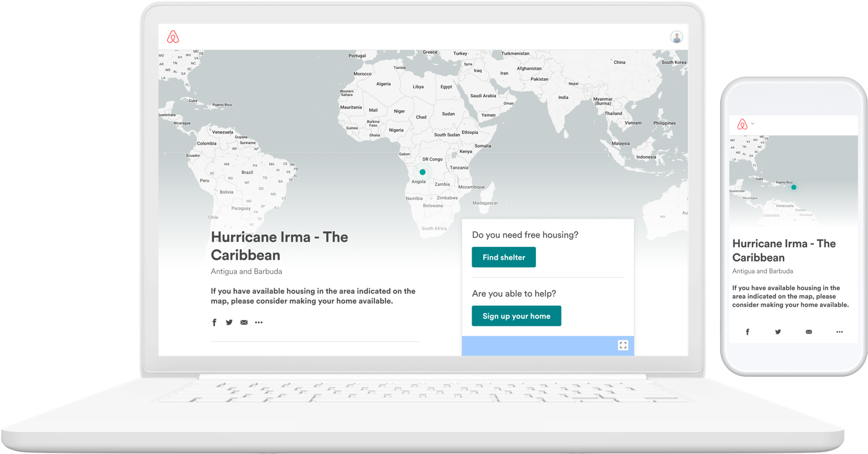This screenshot has width=868, height=454.
Task: Click the India label on the laptop map
Action: pos(563,98)
